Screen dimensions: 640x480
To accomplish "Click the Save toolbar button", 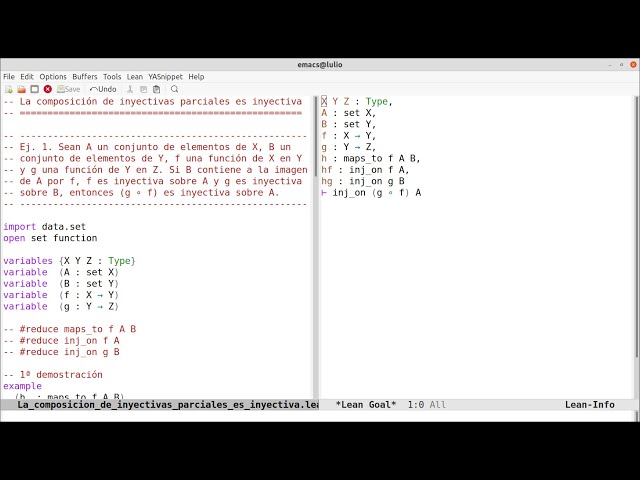I will pyautogui.click(x=69, y=89).
